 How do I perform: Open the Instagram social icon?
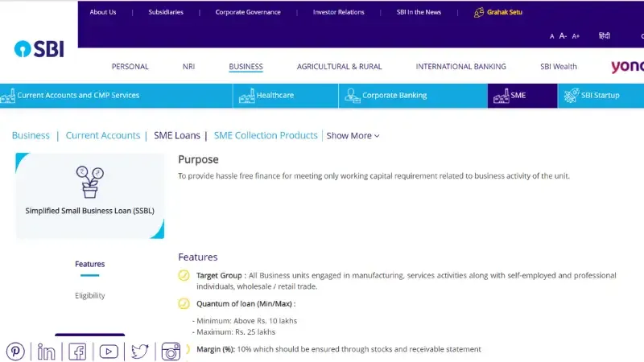(x=171, y=352)
